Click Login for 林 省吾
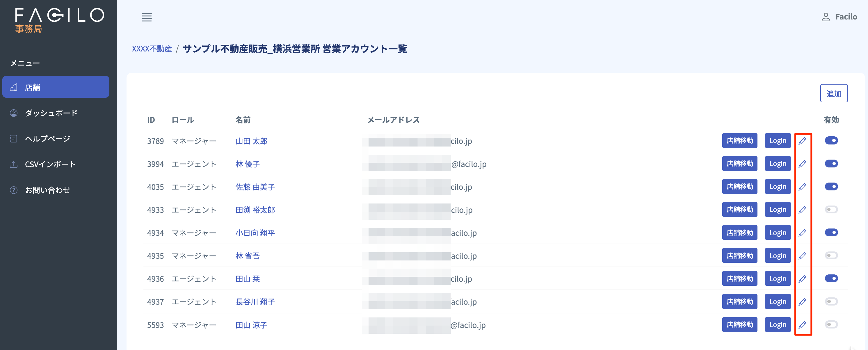The width and height of the screenshot is (868, 350). point(777,256)
